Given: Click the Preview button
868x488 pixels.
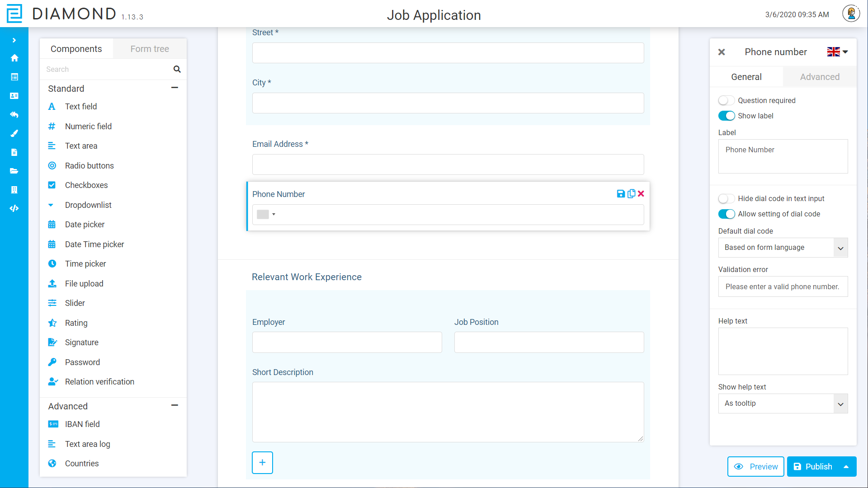Looking at the screenshot, I should [755, 466].
